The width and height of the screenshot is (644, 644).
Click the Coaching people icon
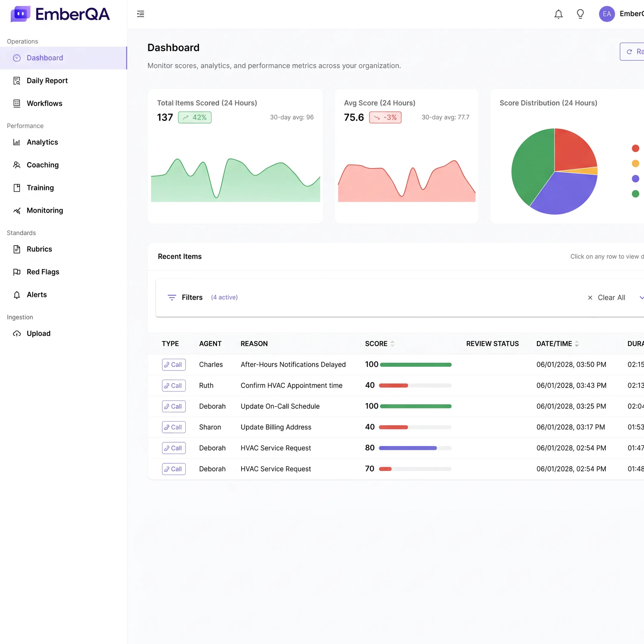click(17, 165)
